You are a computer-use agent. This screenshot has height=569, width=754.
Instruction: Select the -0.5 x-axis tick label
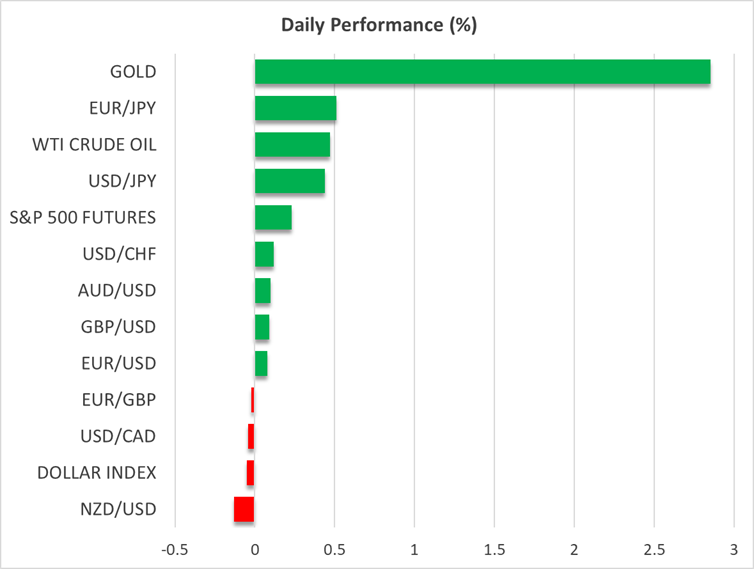tap(175, 549)
